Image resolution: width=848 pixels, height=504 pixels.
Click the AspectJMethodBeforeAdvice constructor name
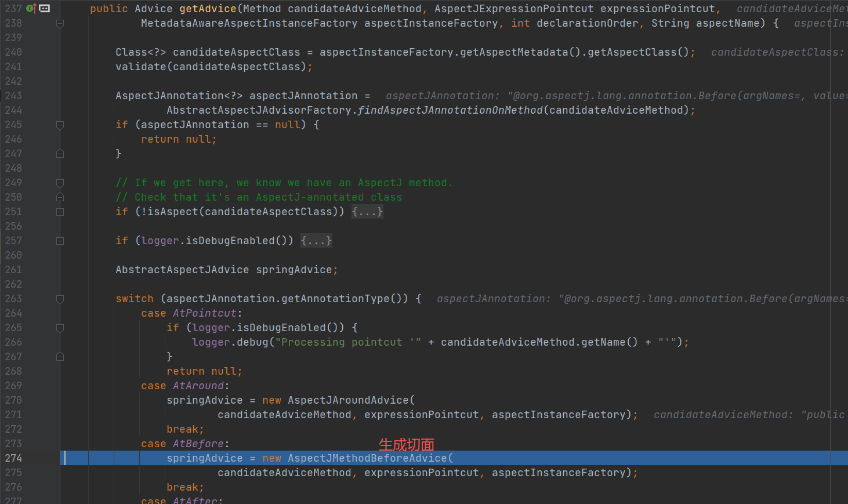[x=367, y=458]
